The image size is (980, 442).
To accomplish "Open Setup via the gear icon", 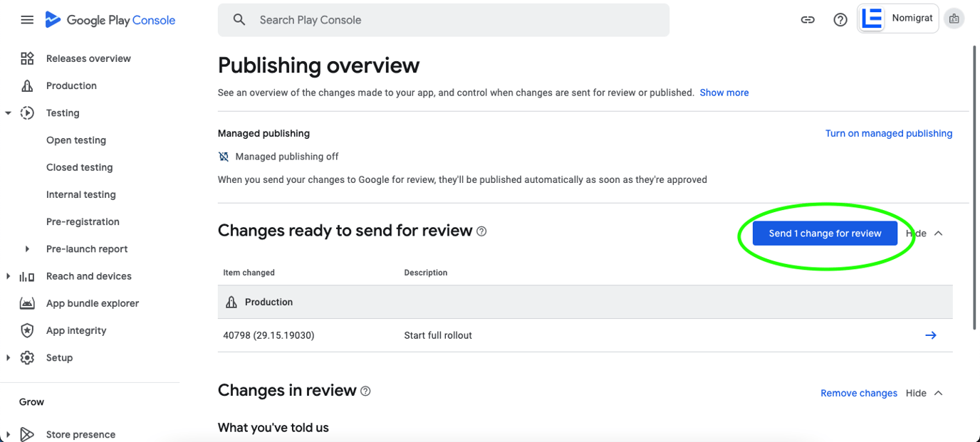I will tap(26, 357).
